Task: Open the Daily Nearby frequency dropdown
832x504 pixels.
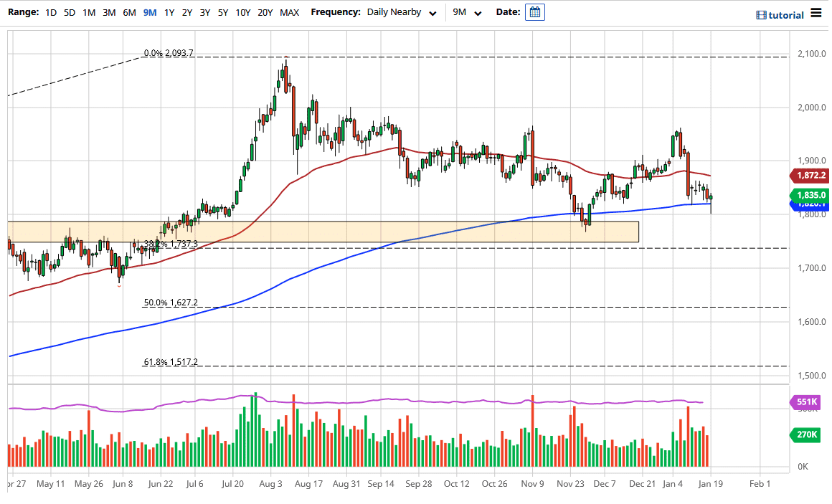Action: [x=402, y=12]
